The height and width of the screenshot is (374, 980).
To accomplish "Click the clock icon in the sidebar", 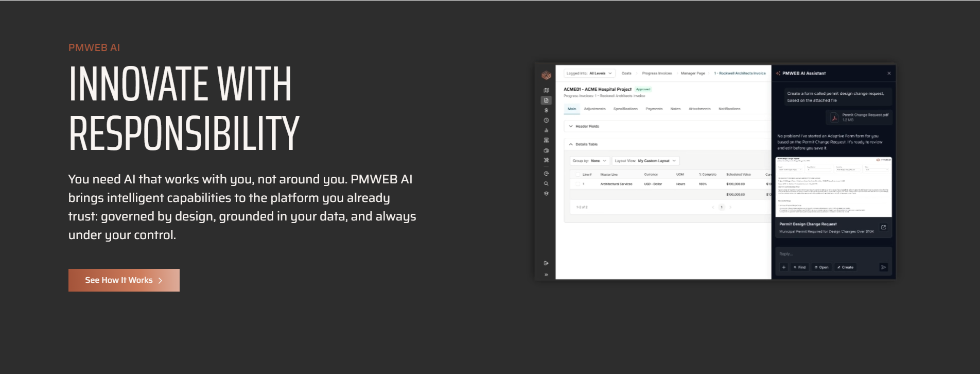I will point(546,120).
